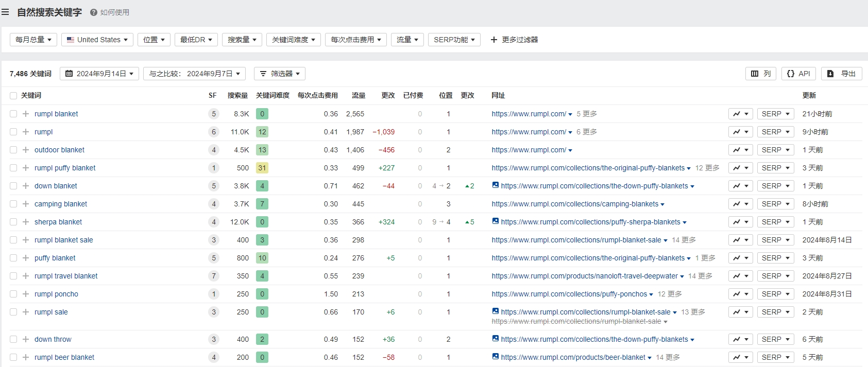Click plus icon beside down throw
Viewport: 868px width, 367px height.
tap(26, 339)
